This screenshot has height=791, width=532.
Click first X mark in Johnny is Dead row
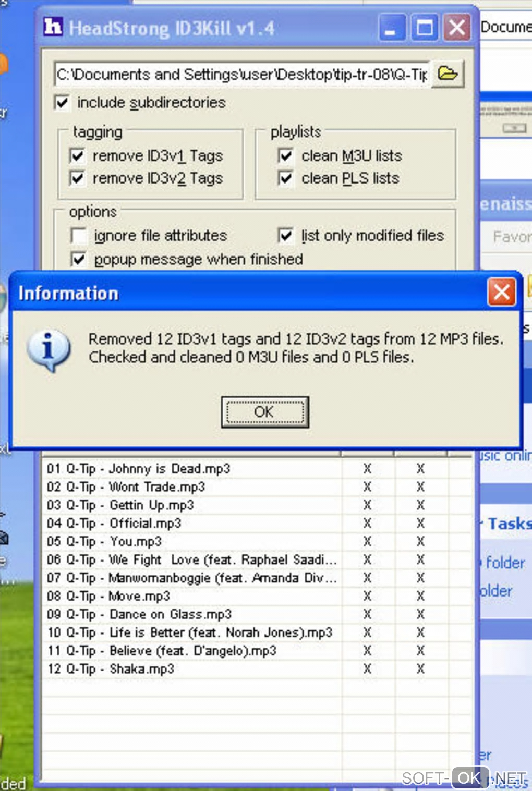click(x=367, y=469)
